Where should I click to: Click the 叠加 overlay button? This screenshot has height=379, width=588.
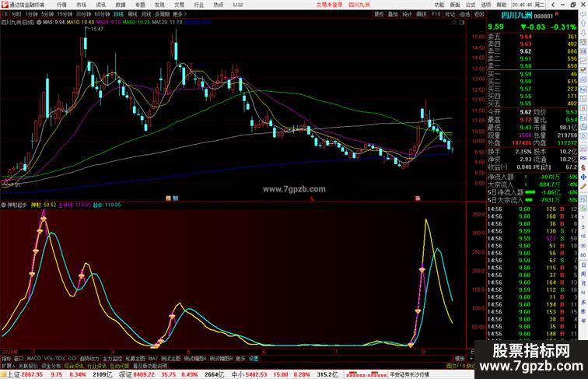393,14
